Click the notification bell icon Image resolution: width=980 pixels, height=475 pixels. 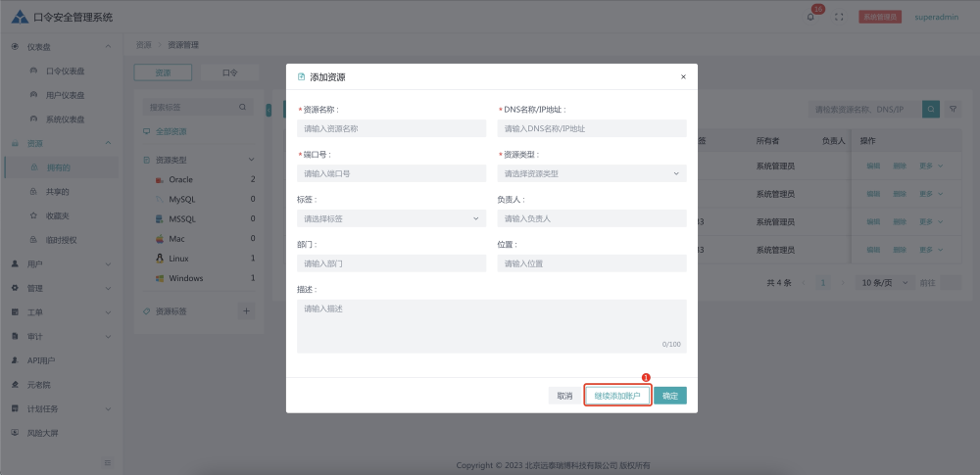(x=810, y=18)
